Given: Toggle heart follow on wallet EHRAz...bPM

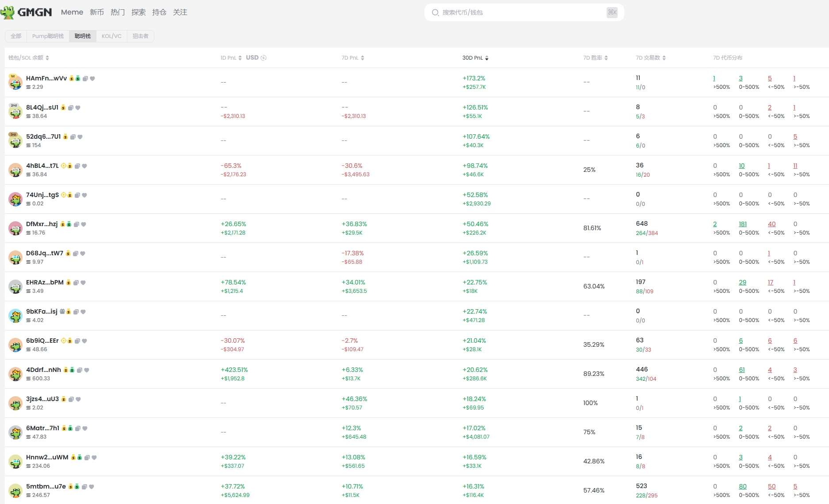Looking at the screenshot, I should click(x=83, y=283).
